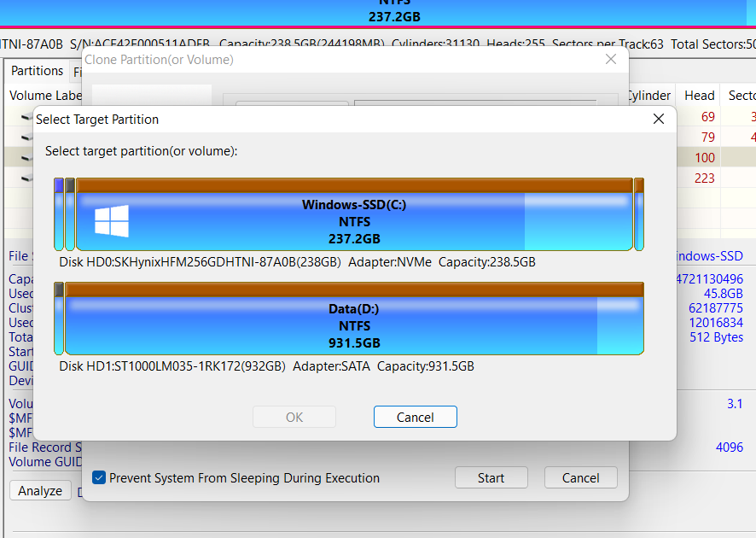
Task: Click the Head column header
Action: (700, 96)
